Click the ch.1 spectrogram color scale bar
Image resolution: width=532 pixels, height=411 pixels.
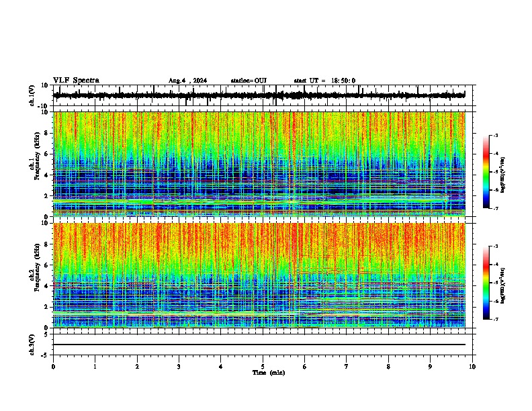486,172
